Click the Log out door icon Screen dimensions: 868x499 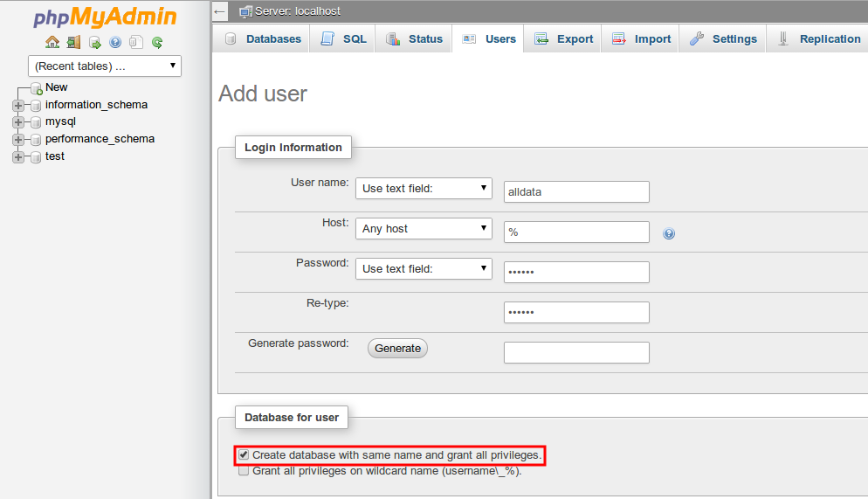[73, 42]
